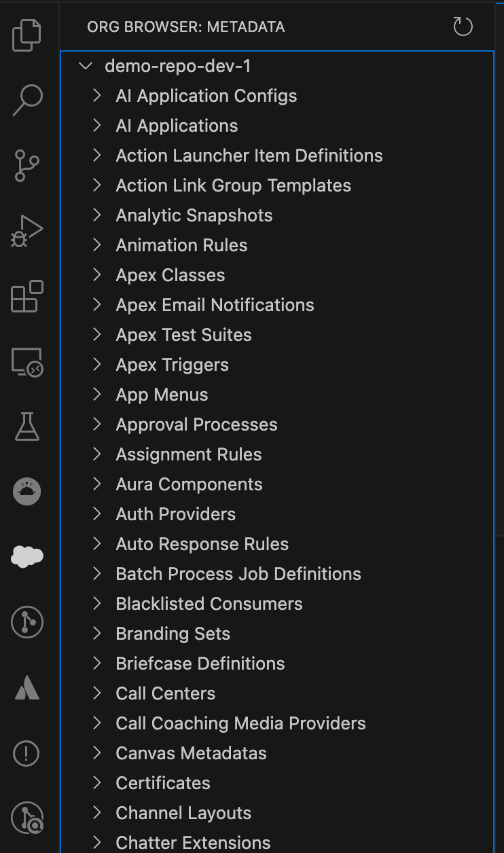Open the Salesforce Org Browser cloud icon

(27, 557)
